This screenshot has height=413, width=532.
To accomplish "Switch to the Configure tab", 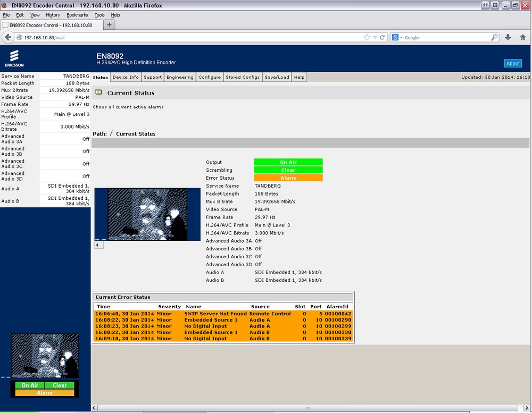I will 209,77.
